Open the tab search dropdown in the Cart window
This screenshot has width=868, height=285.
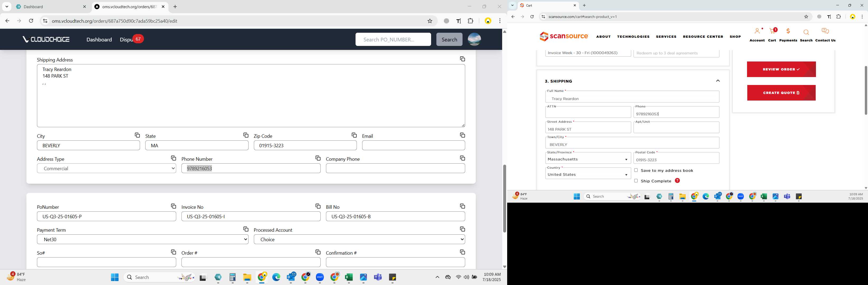(512, 5)
